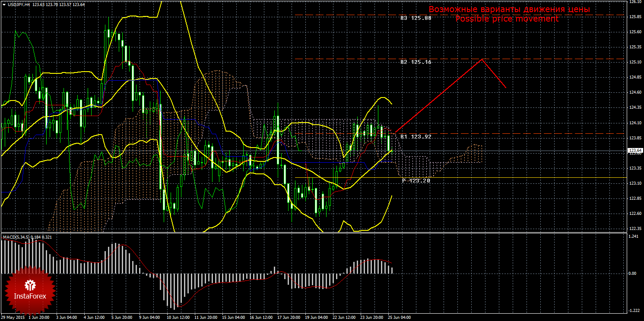Click the 0.00 MACD zero level label
Screen dimensions: 644x321
632,274
